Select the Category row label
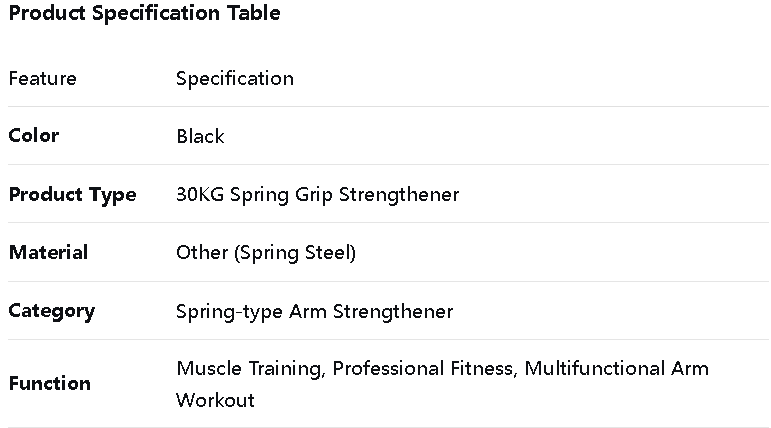This screenshot has width=771, height=428. (52, 310)
